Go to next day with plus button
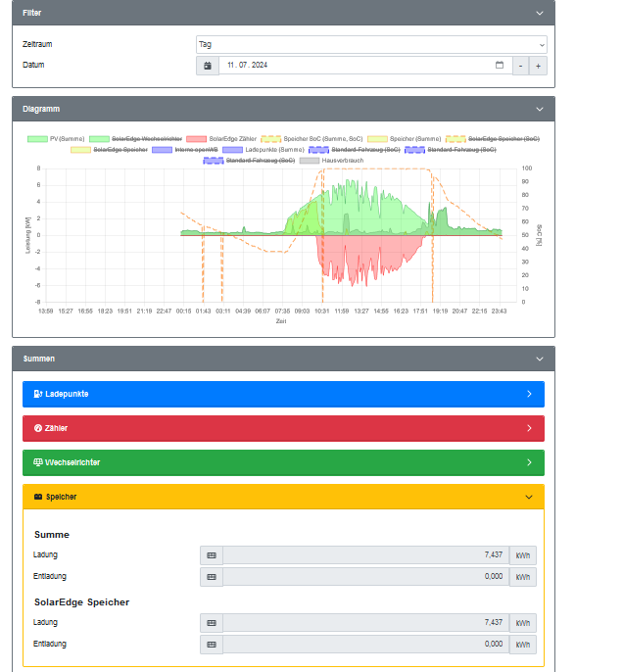The height and width of the screenshot is (672, 623). pos(538,66)
